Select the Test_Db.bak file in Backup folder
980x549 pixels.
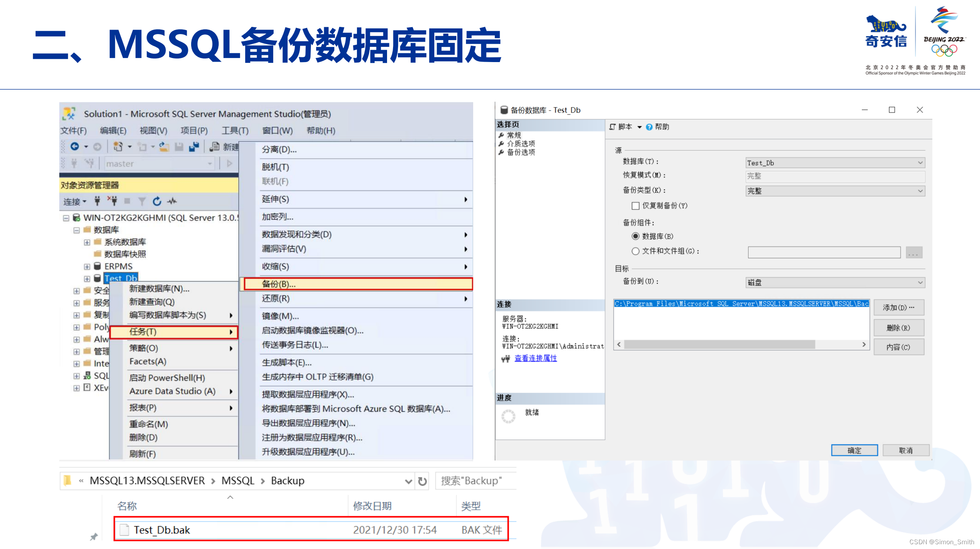click(162, 530)
